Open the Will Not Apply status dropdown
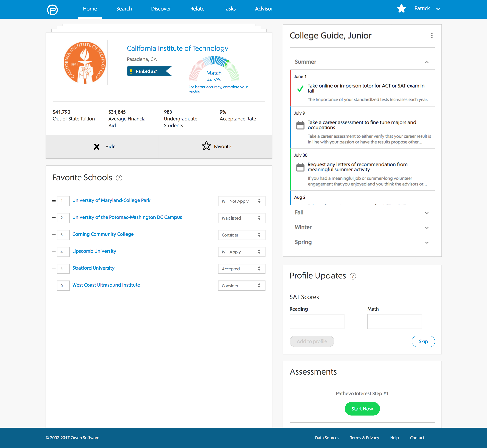The width and height of the screenshot is (487, 448). tap(242, 201)
